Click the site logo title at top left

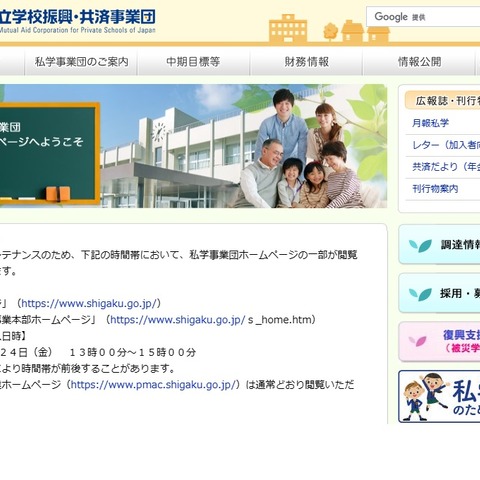pos(78,17)
